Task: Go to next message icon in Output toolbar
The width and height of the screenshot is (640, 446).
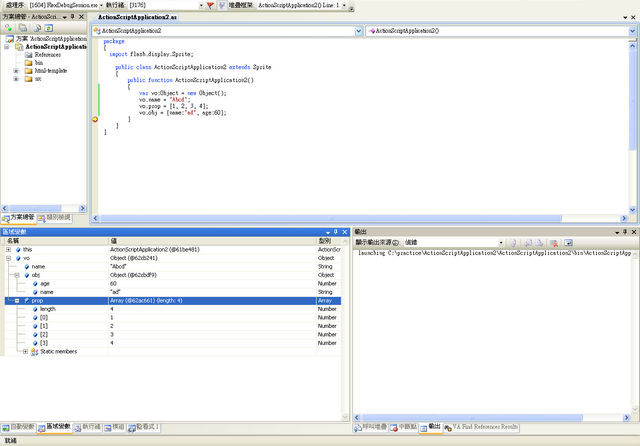Action: [x=539, y=243]
